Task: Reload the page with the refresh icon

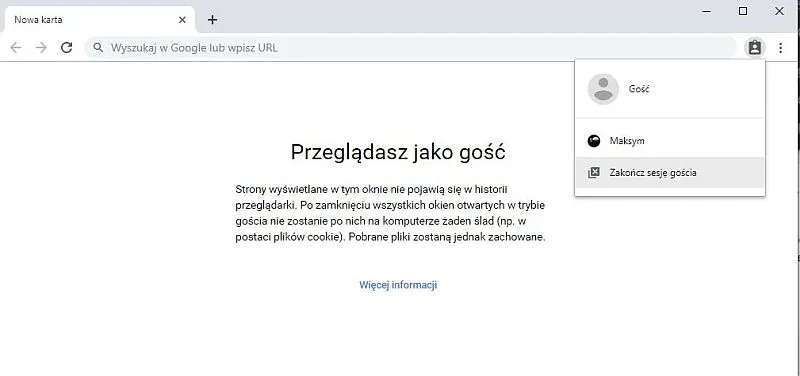Action: [66, 48]
